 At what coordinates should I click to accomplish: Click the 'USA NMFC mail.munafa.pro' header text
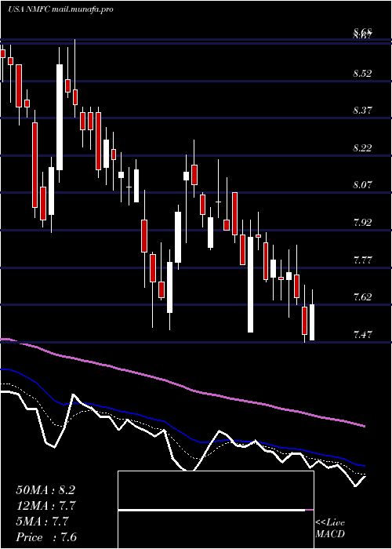click(x=60, y=9)
